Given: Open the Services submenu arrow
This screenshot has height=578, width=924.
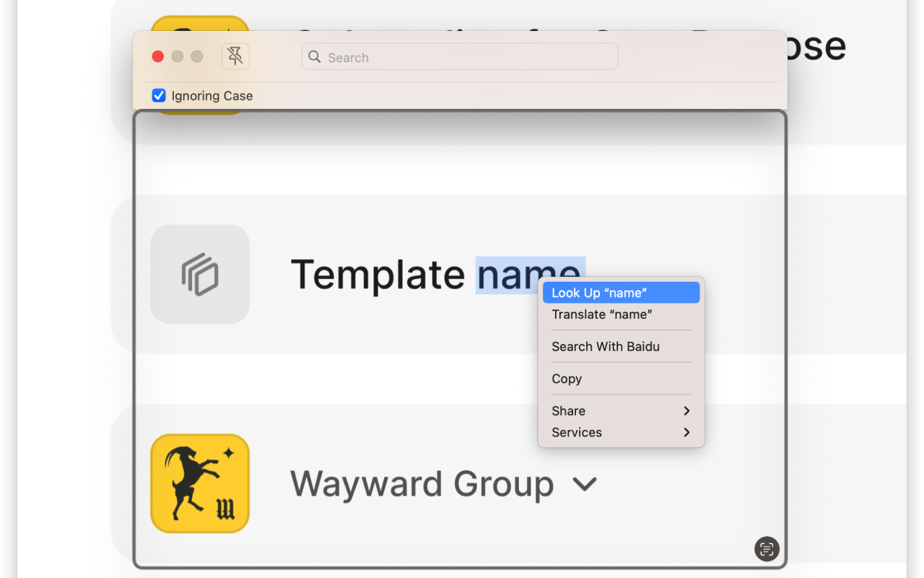Looking at the screenshot, I should (687, 433).
